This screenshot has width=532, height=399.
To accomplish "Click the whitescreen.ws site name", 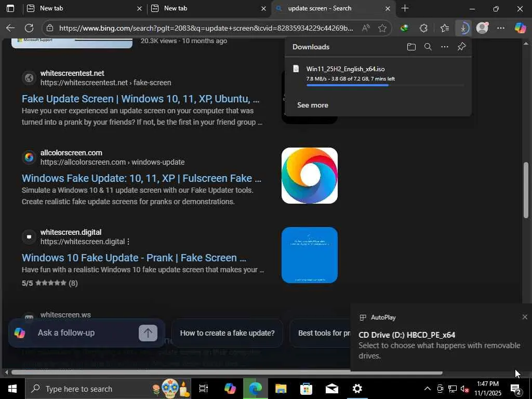I will [65, 315].
